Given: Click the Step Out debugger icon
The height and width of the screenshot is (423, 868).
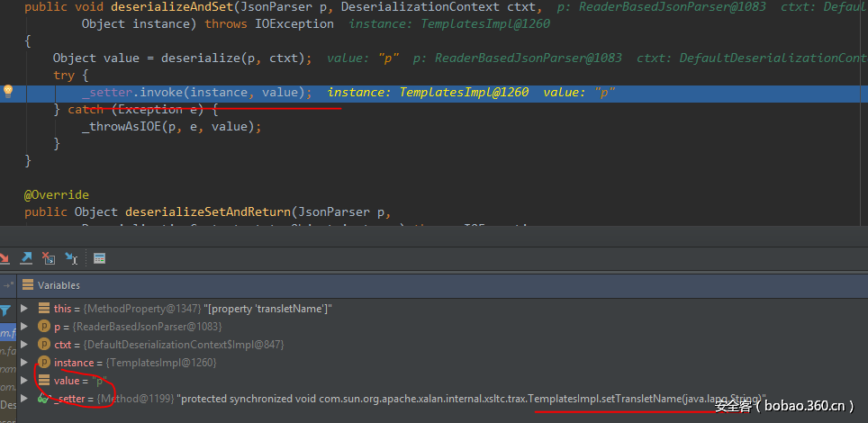Looking at the screenshot, I should point(27,258).
